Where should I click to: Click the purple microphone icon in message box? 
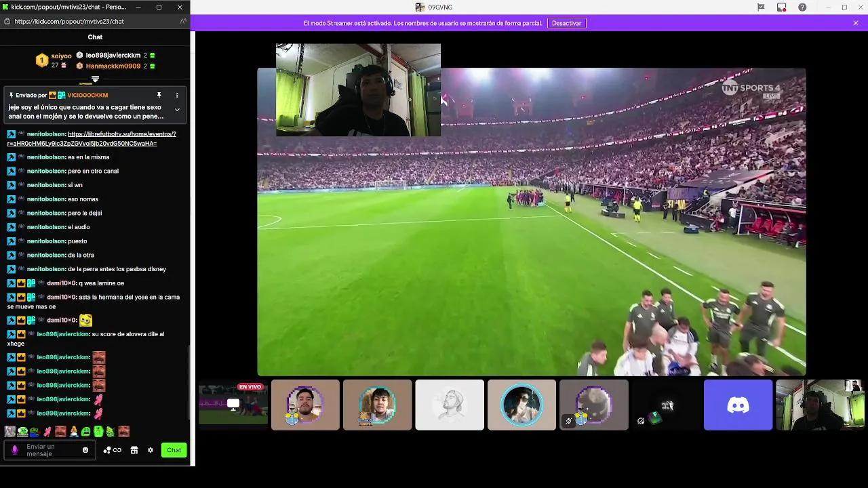15,450
